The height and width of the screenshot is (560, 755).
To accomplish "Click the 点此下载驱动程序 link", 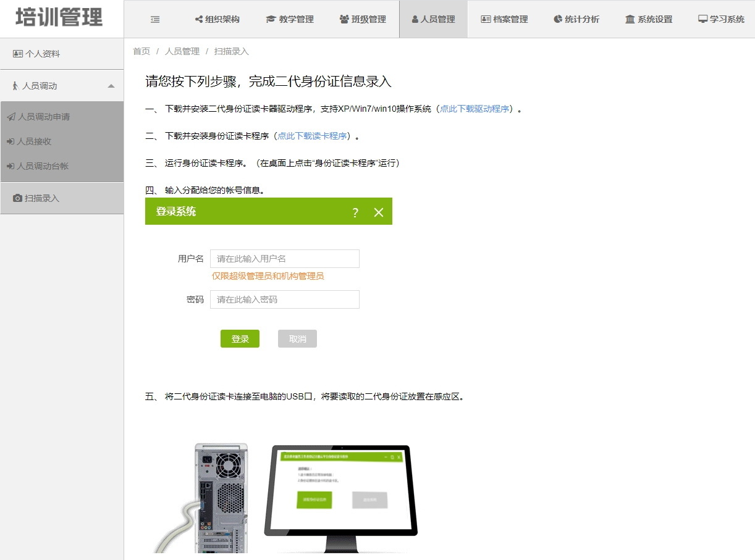I will pos(475,109).
